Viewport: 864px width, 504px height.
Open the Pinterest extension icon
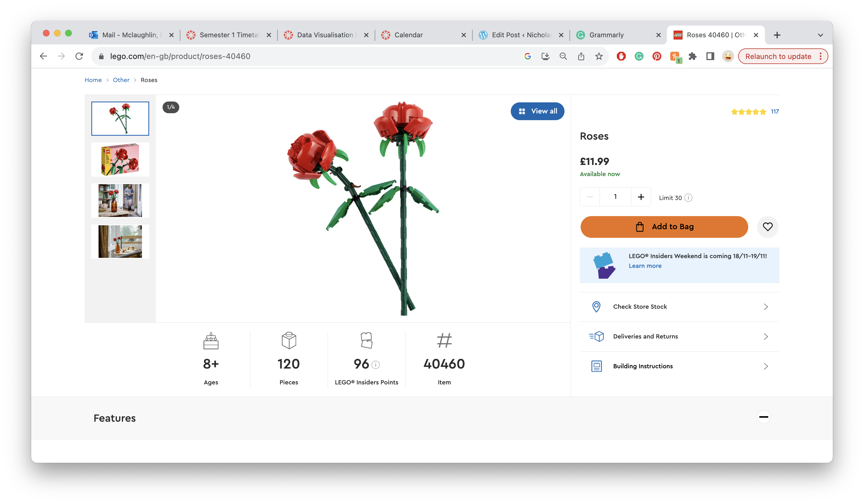(657, 56)
